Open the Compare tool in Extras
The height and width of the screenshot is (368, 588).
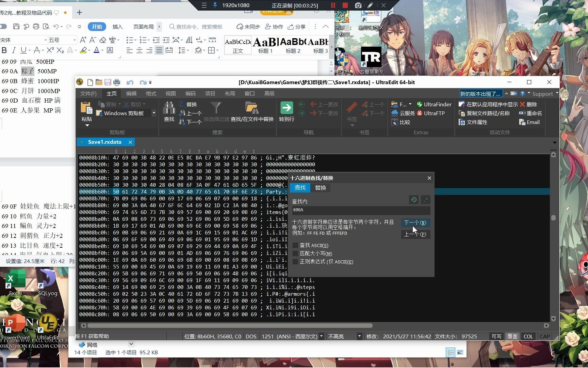tap(401, 122)
